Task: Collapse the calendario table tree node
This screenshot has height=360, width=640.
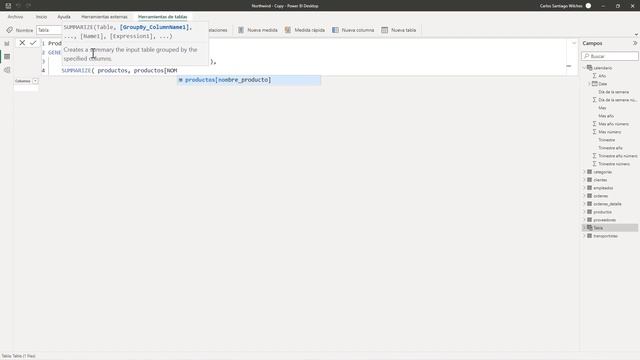Action: pos(584,68)
